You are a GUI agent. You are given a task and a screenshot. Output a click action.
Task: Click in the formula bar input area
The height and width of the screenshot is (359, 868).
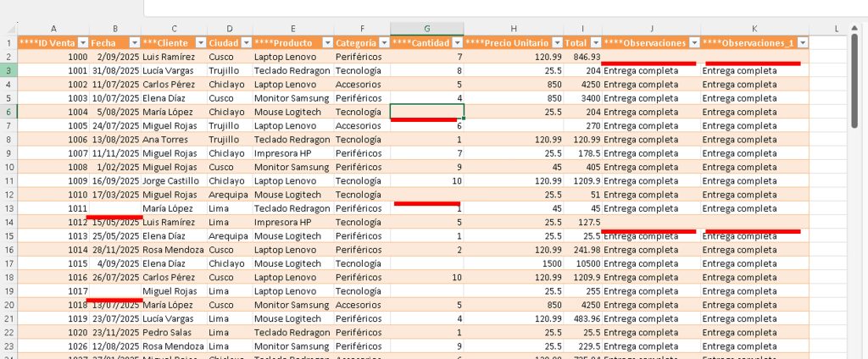coord(505,8)
